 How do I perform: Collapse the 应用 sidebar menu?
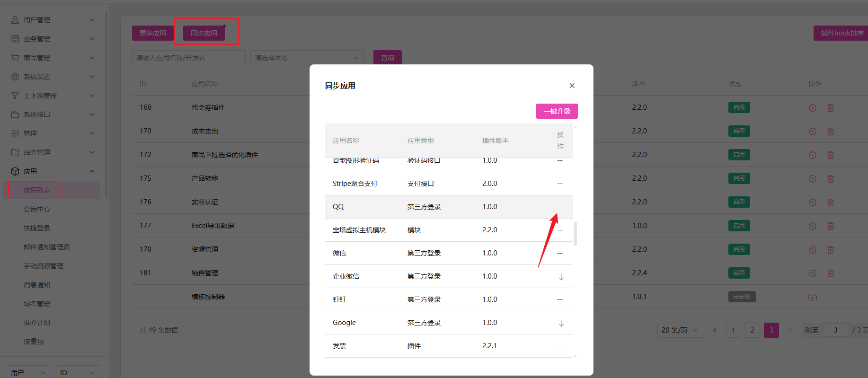pyautogui.click(x=52, y=171)
